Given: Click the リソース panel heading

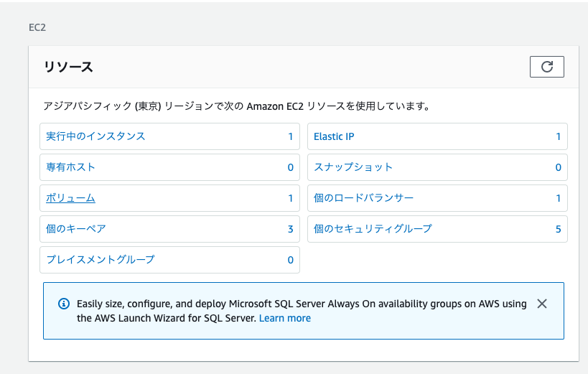Looking at the screenshot, I should tap(69, 67).
